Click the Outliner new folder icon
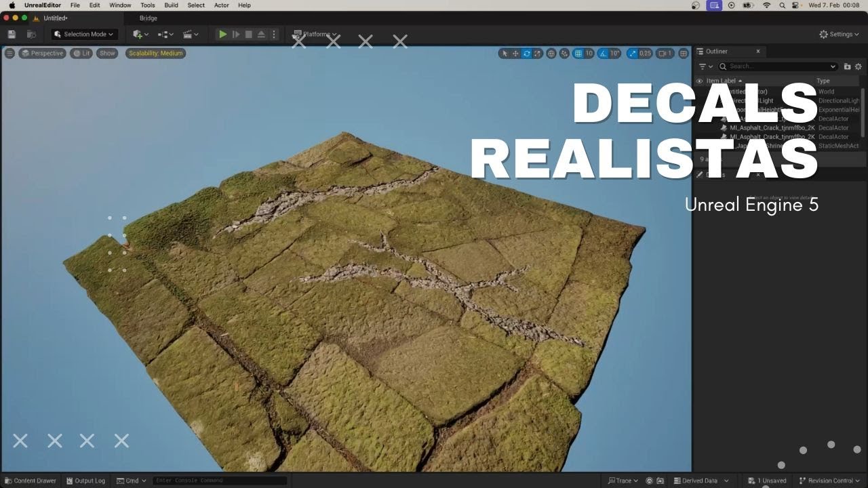The height and width of the screenshot is (488, 868). click(x=848, y=66)
